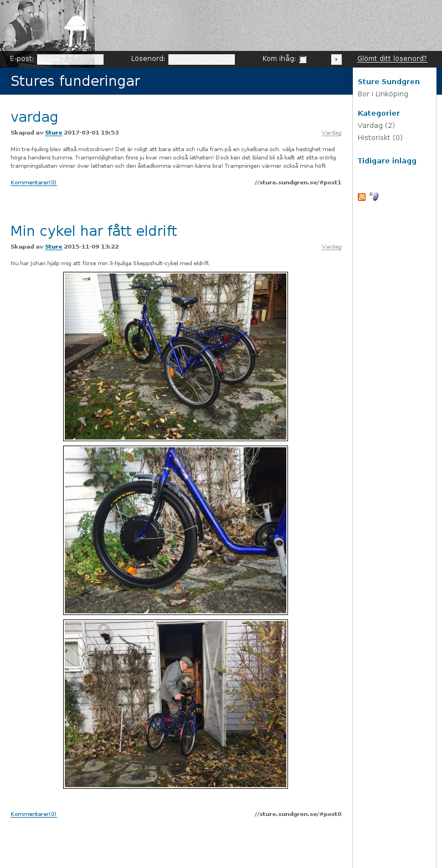
Task: Submit login with the arrow button
Action: [336, 60]
